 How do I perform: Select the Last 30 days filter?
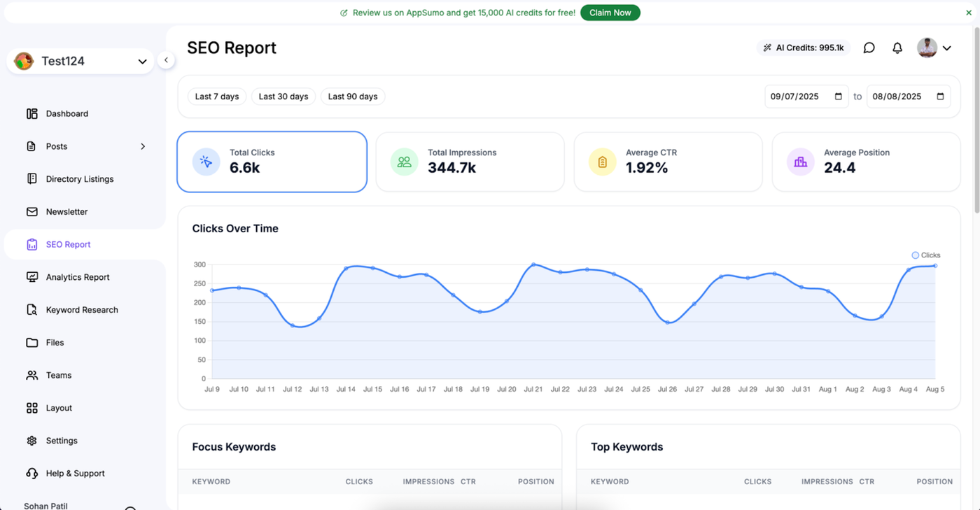[283, 97]
